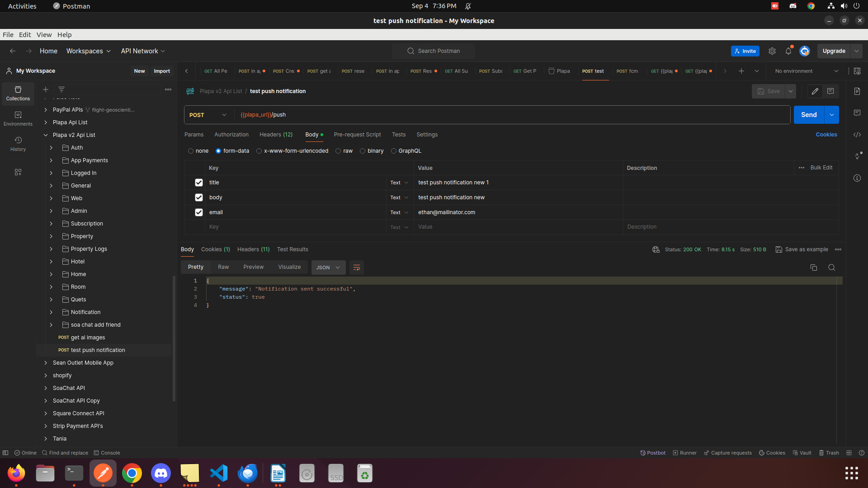This screenshot has width=868, height=488.
Task: Open the request info icon
Action: [x=857, y=178]
